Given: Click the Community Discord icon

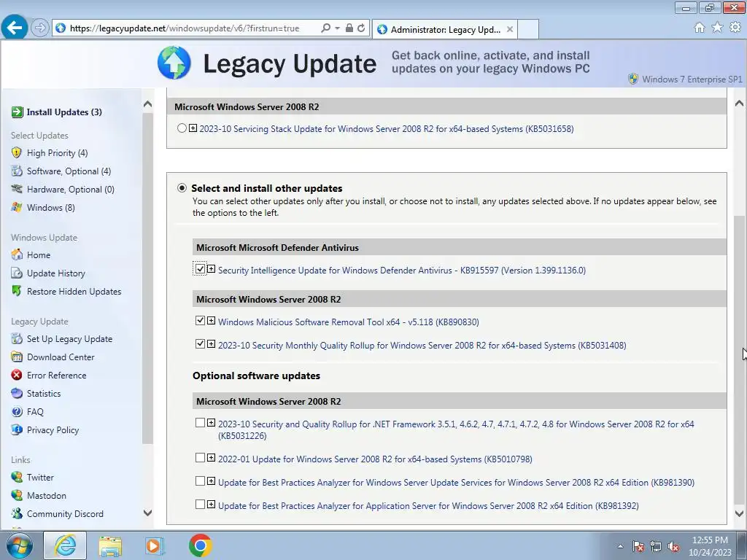Looking at the screenshot, I should coord(17,513).
